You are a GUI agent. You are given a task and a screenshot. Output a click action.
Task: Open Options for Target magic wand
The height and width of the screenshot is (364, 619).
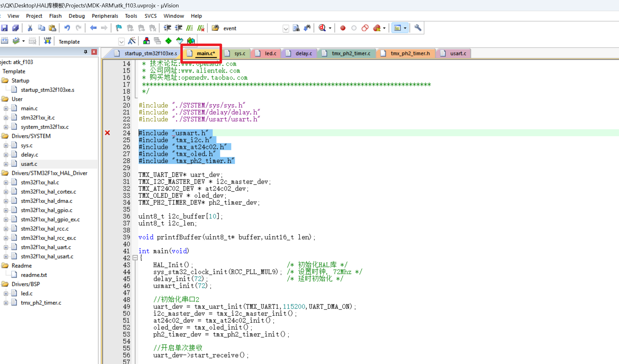tap(132, 41)
